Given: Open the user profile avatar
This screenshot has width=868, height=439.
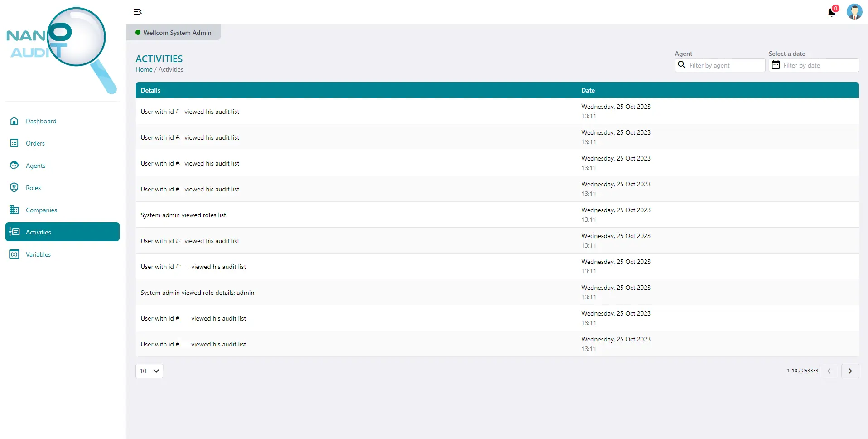Looking at the screenshot, I should coord(855,12).
